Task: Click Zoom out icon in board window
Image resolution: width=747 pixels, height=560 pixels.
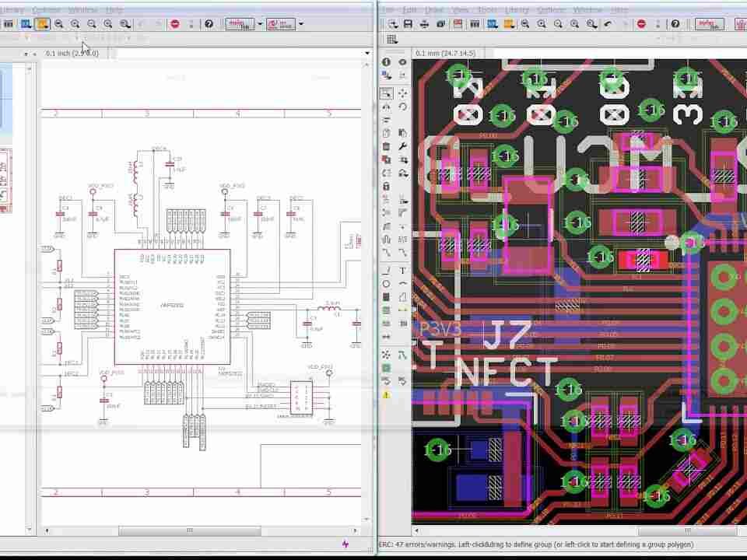Action: tap(558, 24)
